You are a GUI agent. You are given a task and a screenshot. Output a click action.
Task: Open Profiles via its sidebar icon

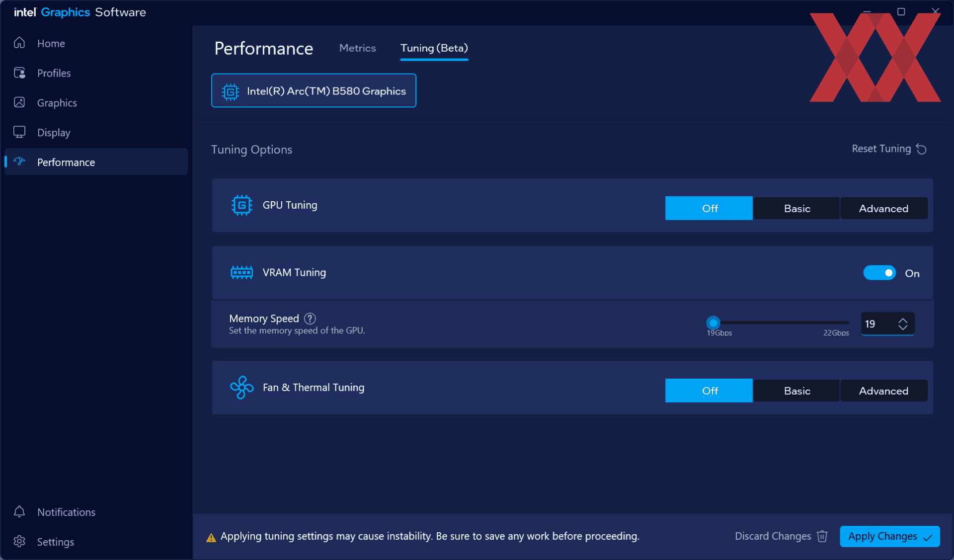pyautogui.click(x=19, y=73)
